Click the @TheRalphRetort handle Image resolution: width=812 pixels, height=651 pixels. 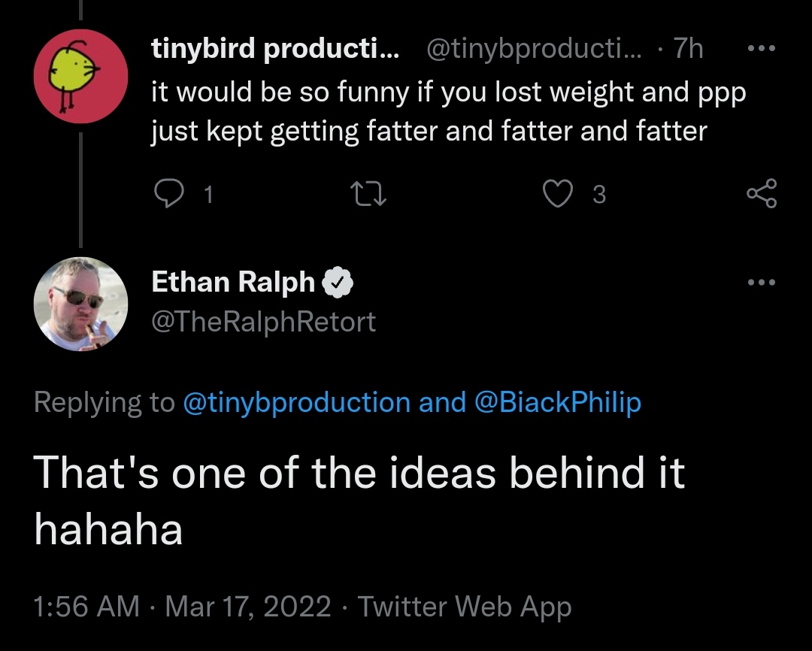pos(264,322)
